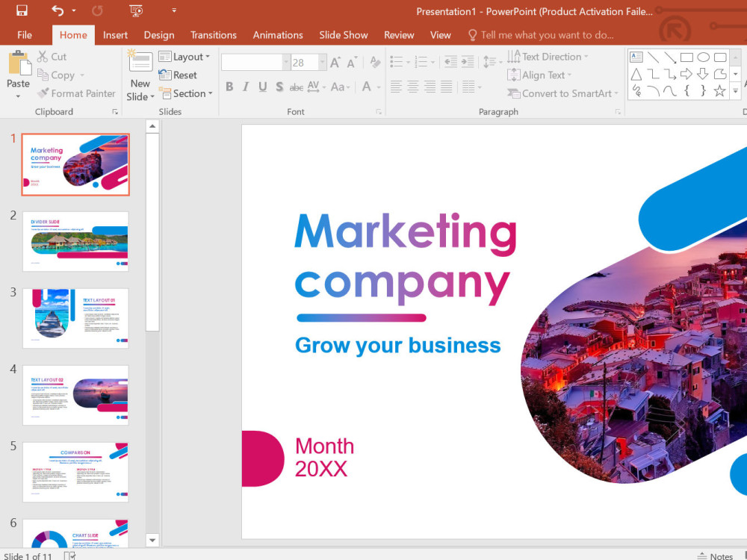Click the numbering list icon

click(x=421, y=61)
